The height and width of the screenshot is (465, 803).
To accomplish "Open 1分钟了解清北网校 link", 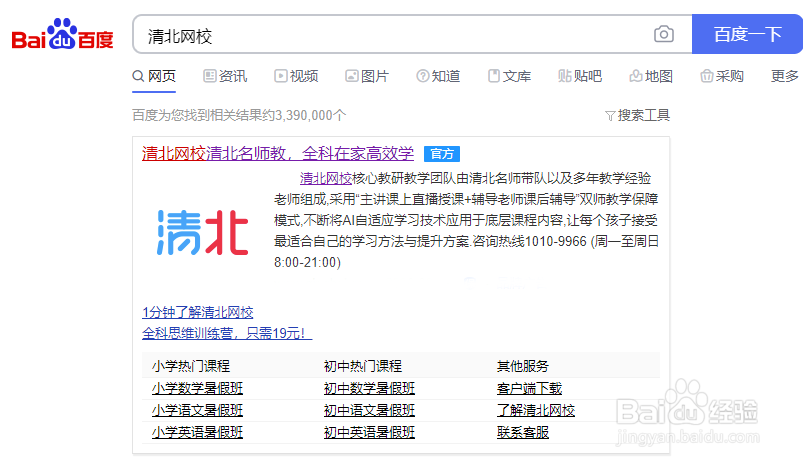I will click(198, 312).
